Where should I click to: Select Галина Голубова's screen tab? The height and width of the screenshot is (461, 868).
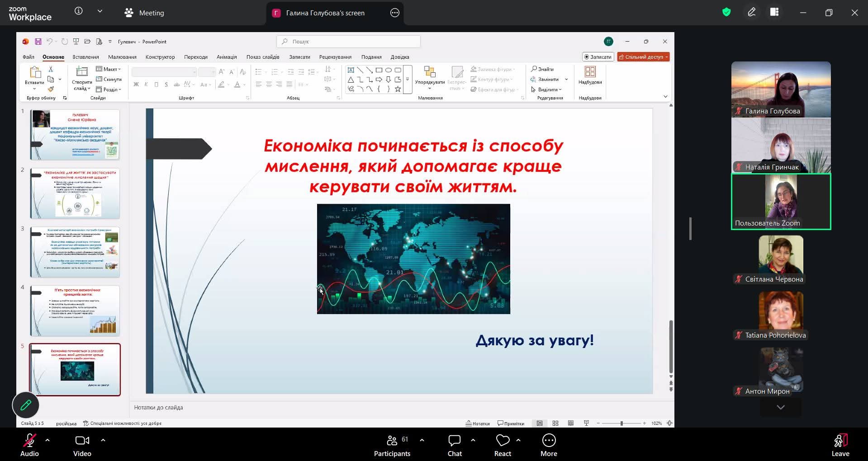[x=325, y=13]
